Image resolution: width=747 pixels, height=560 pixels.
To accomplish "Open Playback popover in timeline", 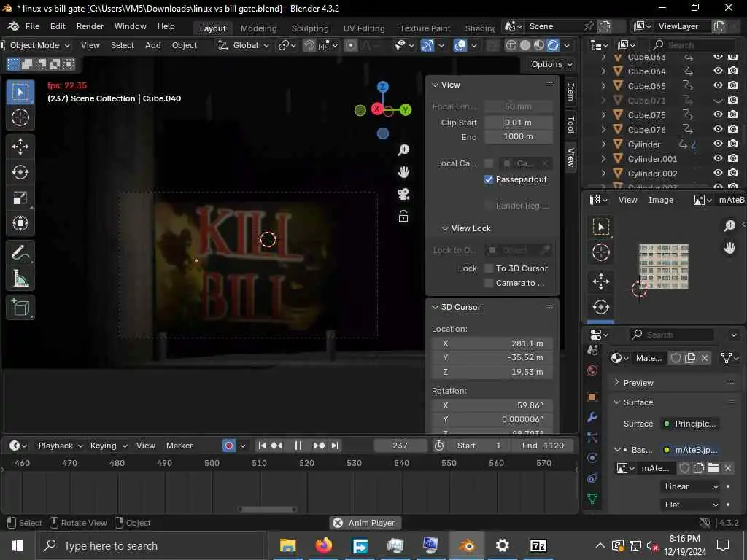I will click(x=61, y=446).
